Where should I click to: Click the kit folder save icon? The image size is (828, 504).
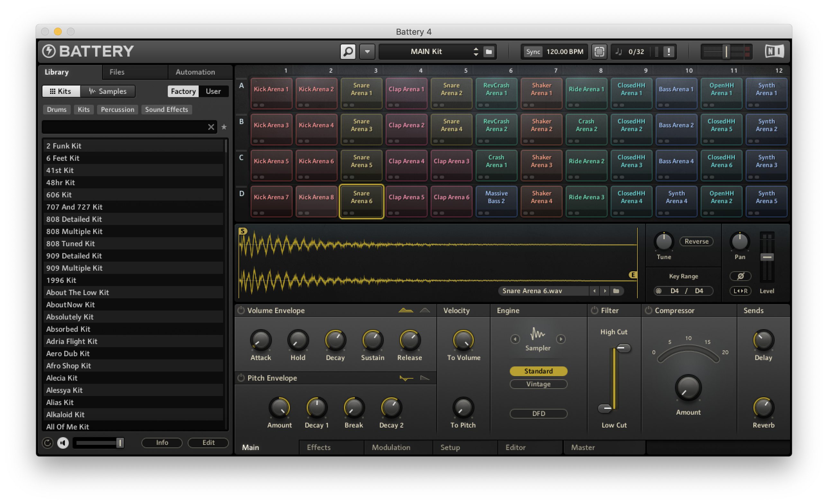click(489, 51)
